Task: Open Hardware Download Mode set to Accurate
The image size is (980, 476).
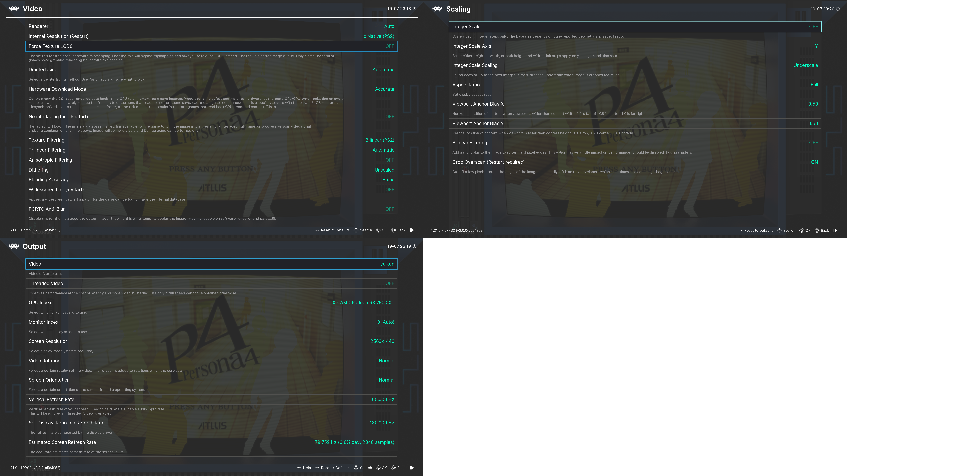Action: [211, 89]
